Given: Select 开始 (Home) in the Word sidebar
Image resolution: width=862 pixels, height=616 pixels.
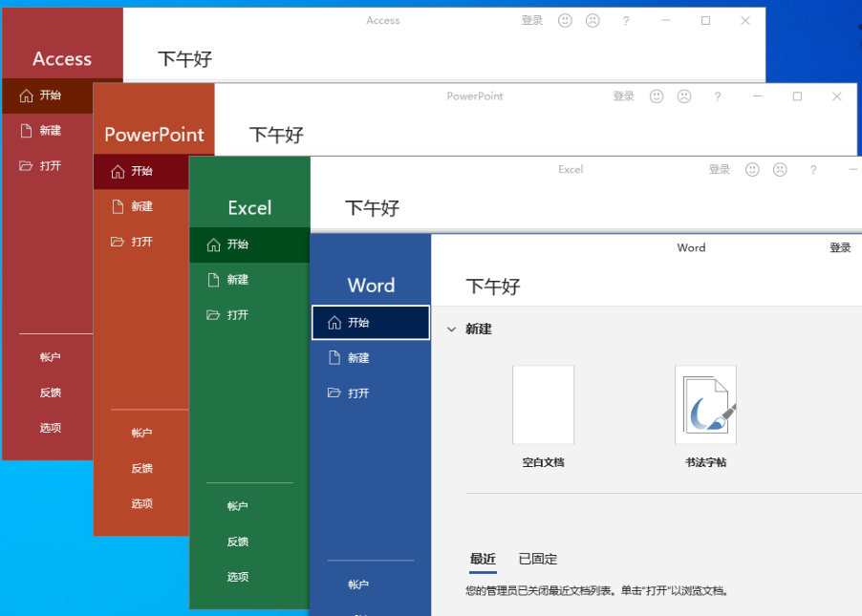Looking at the screenshot, I should 371,323.
